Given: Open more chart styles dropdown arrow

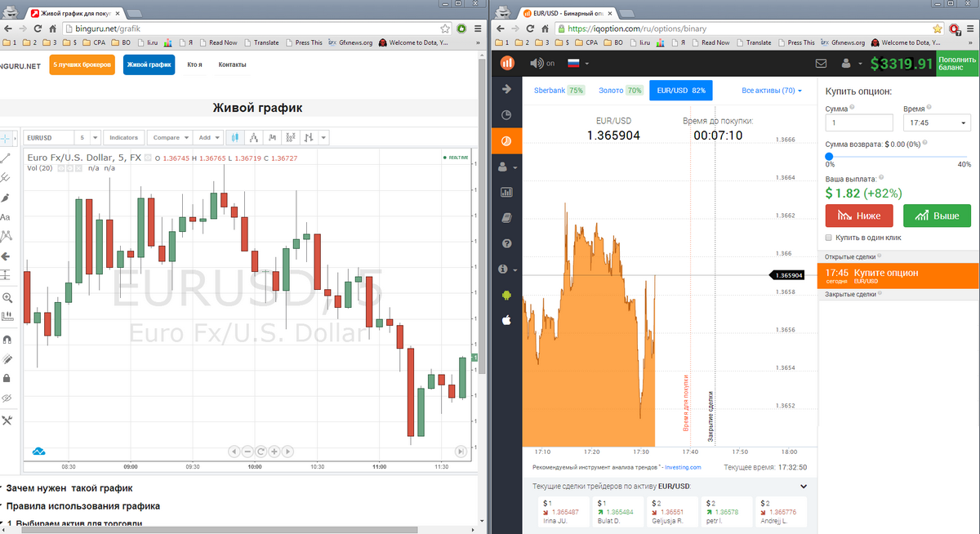Looking at the screenshot, I should tap(324, 137).
